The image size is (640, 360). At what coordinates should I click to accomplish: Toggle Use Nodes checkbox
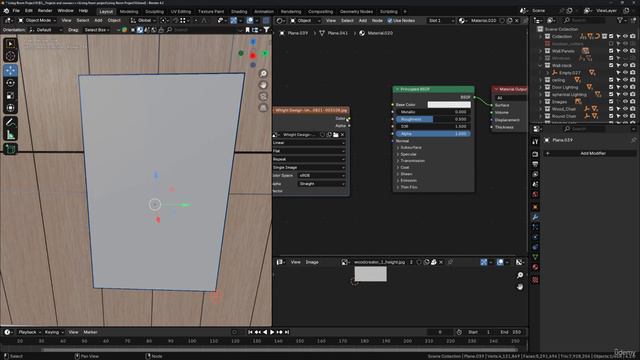point(390,20)
